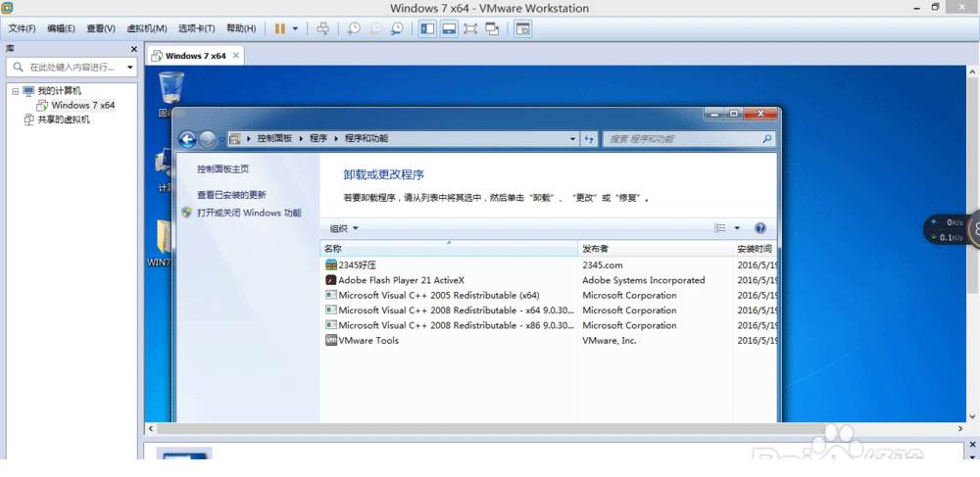
Task: Click the horizontal scrollbar of the VM view
Action: coord(490,429)
